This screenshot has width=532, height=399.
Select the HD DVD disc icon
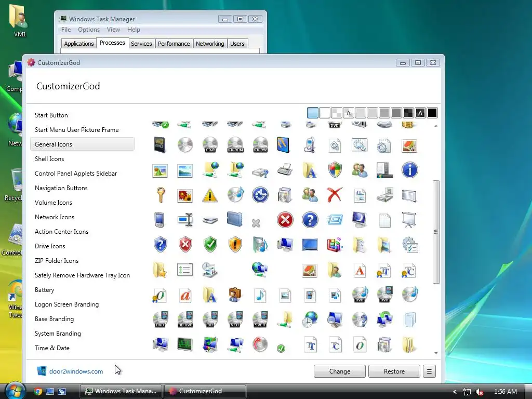pyautogui.click(x=185, y=320)
